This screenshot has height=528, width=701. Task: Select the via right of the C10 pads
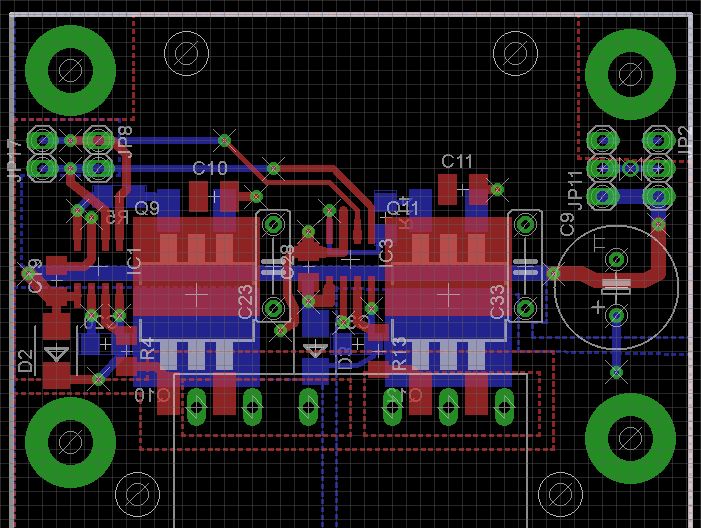tap(256, 196)
